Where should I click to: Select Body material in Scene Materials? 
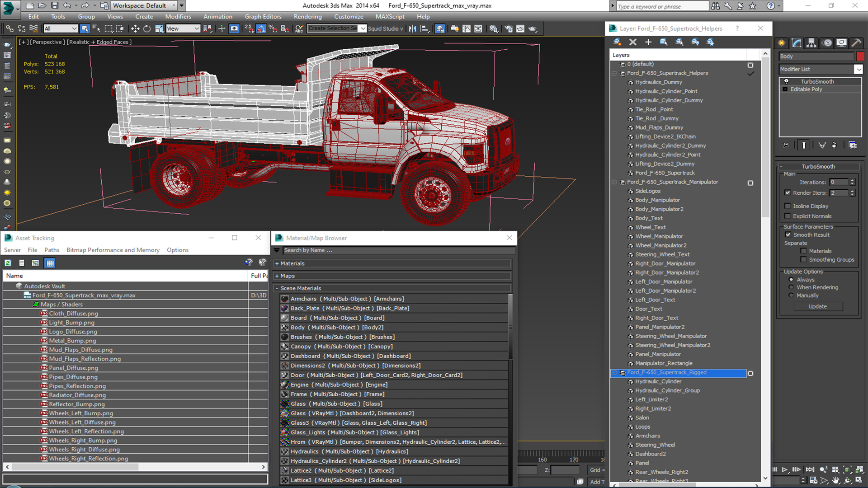(x=393, y=328)
